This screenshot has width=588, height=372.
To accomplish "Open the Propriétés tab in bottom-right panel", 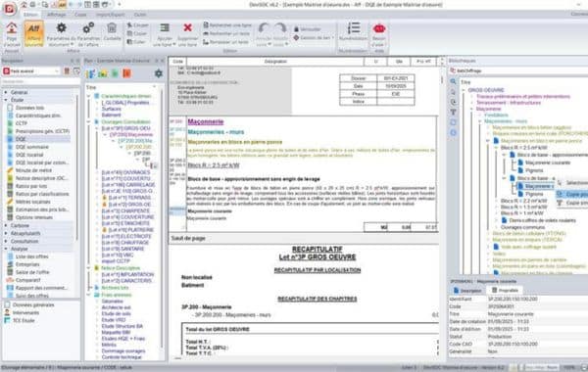I will (505, 291).
